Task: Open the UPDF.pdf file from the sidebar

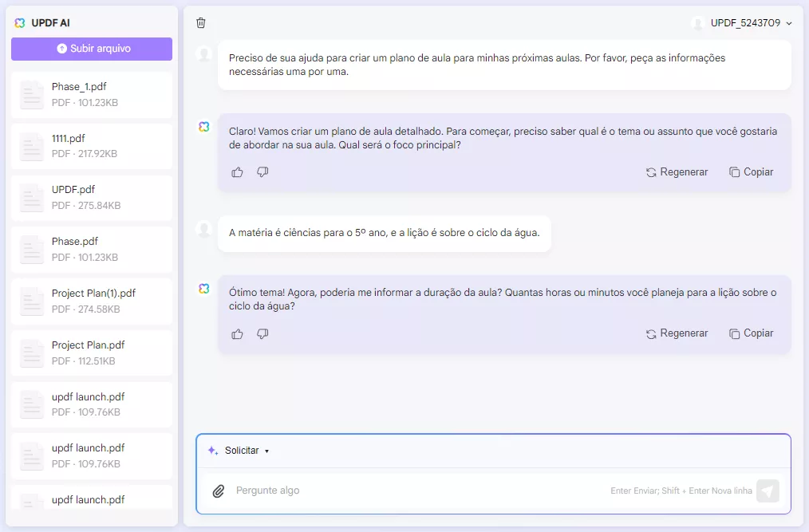Action: [x=91, y=196]
